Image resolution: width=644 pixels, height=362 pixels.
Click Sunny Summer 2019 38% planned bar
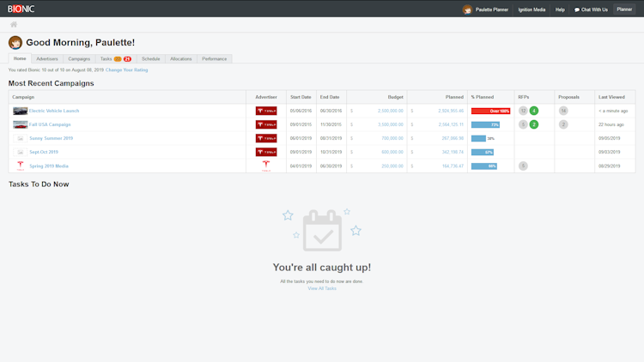coord(479,138)
